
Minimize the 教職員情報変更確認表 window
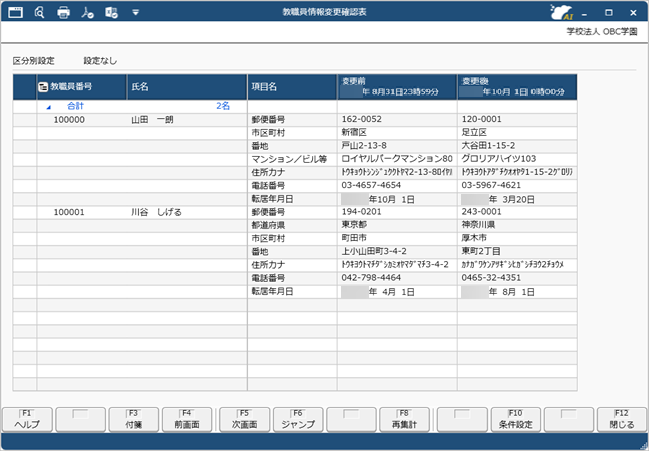coord(584,13)
